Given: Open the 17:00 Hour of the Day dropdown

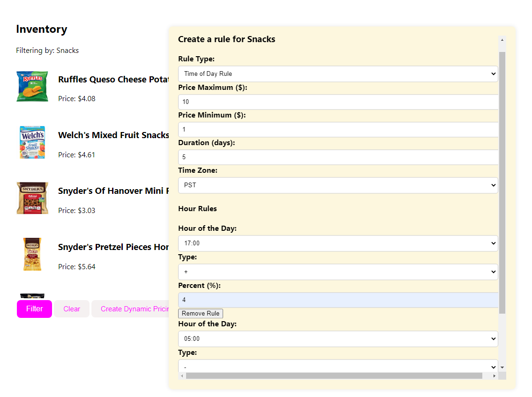Looking at the screenshot, I should pyautogui.click(x=338, y=243).
